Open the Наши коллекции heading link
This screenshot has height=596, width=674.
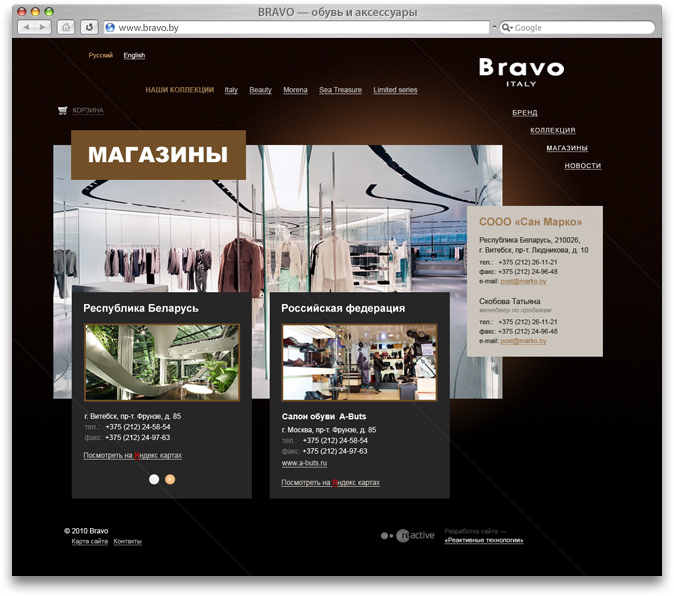(180, 90)
